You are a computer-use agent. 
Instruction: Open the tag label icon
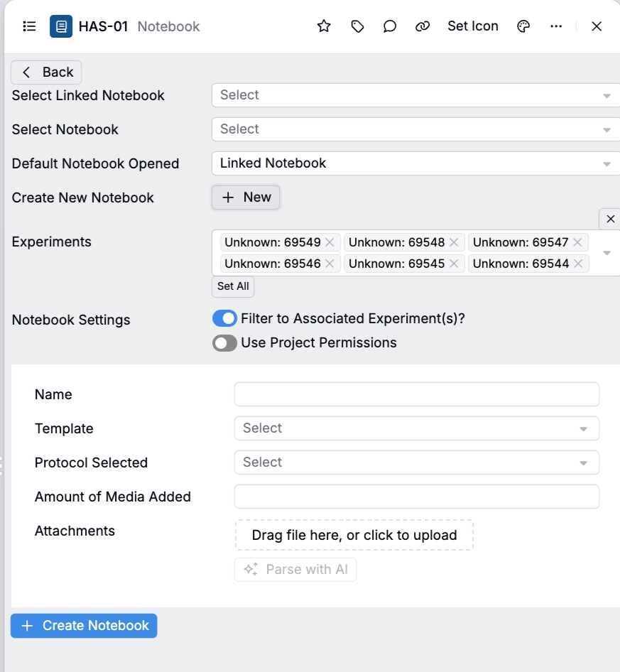[357, 26]
